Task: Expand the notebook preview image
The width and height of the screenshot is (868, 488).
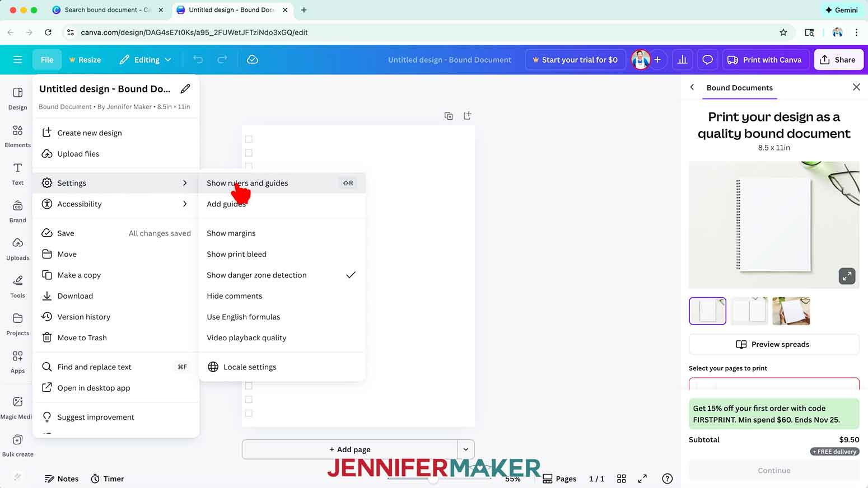Action: click(x=847, y=276)
